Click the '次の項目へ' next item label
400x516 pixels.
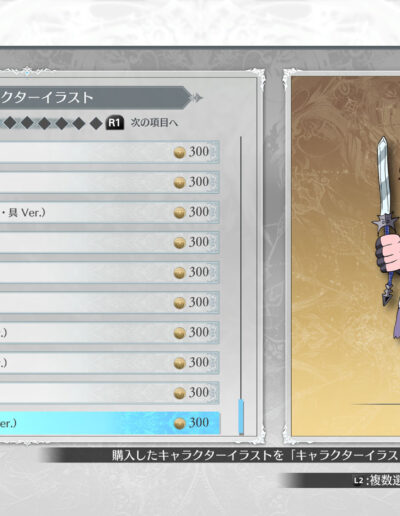(154, 123)
